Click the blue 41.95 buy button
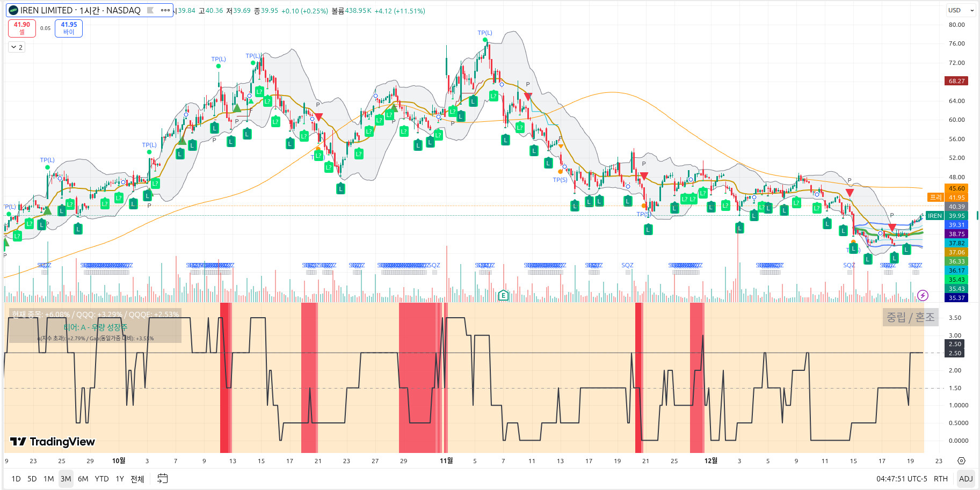This screenshot has height=490, width=980. 69,28
